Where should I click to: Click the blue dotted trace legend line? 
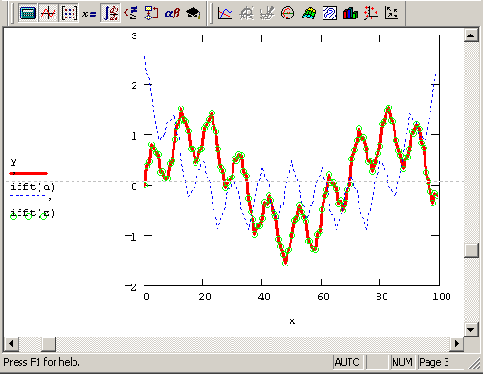click(x=28, y=196)
